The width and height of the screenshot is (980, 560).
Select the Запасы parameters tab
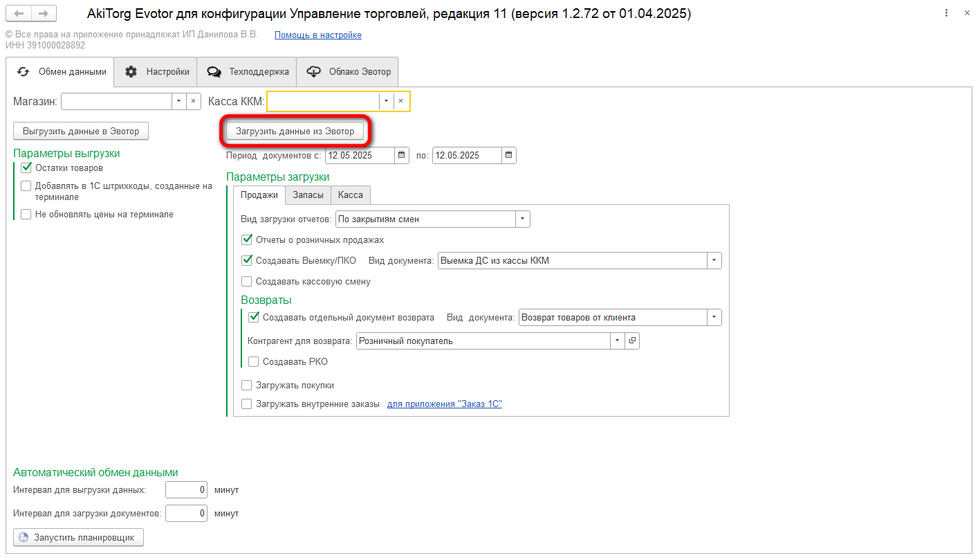(x=308, y=195)
